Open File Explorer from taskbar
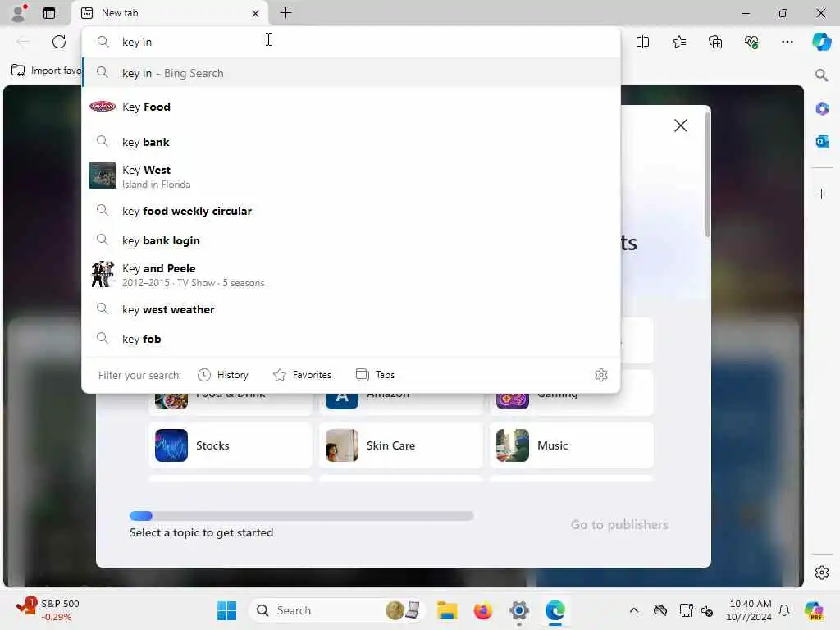Screen dimensions: 840x630 [x=447, y=610]
